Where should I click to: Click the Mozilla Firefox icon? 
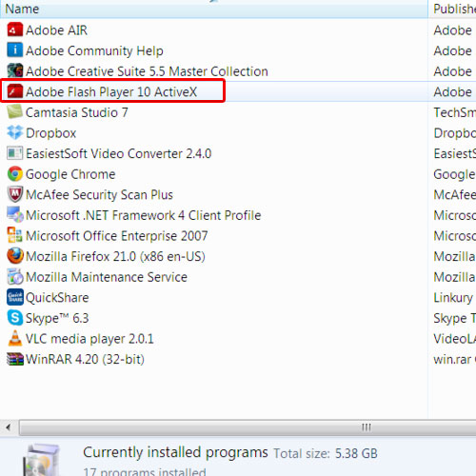(x=15, y=256)
